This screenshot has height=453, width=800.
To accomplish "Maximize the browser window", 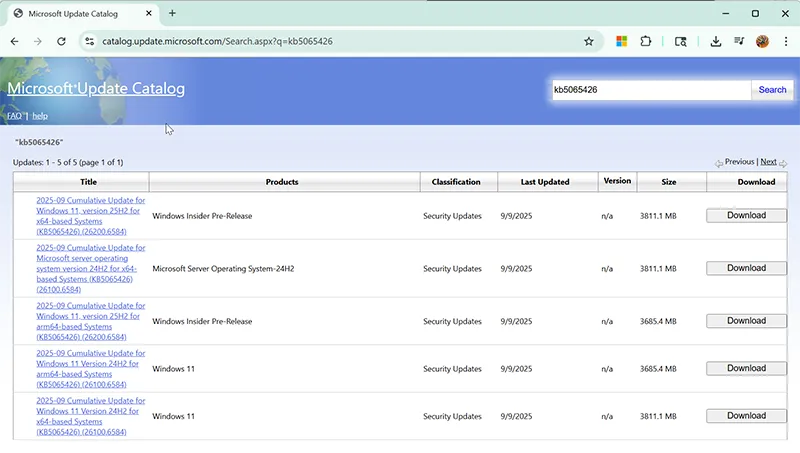I will coord(755,14).
